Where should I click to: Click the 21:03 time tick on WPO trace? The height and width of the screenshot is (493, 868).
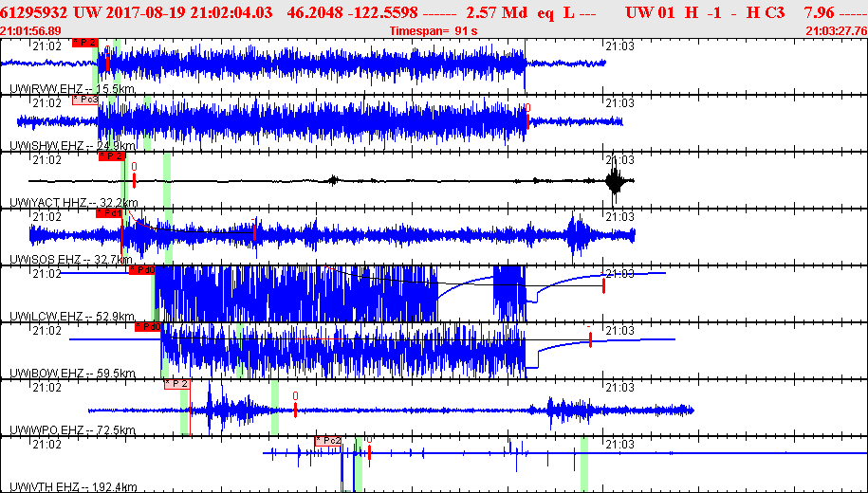coord(619,388)
